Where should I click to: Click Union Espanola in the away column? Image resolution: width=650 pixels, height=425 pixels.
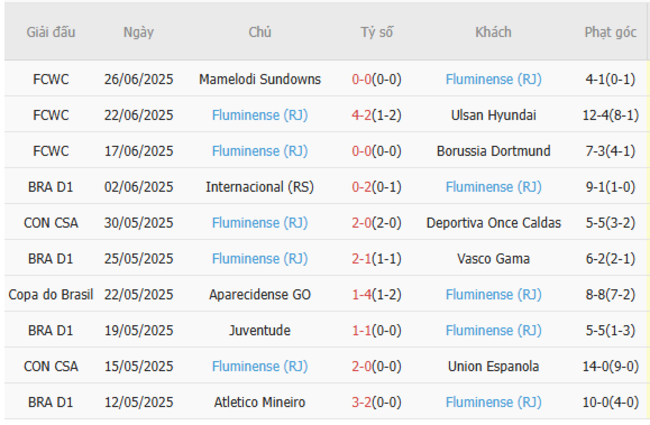coord(493,366)
